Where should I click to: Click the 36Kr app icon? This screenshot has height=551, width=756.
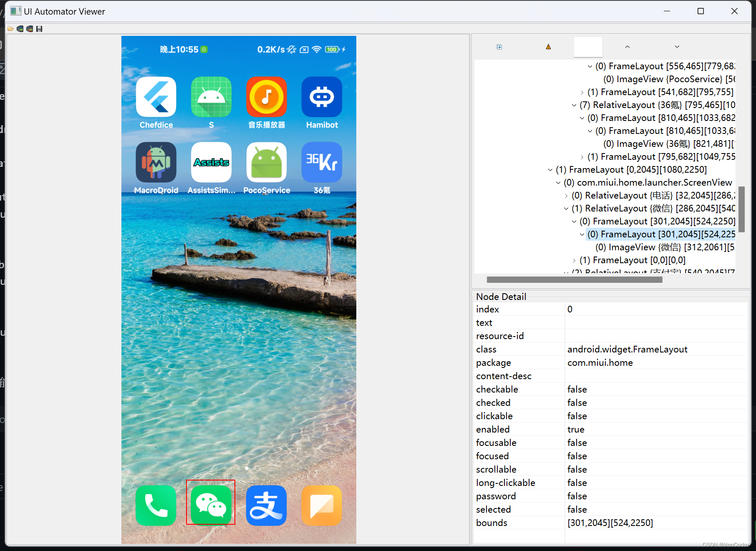click(322, 162)
